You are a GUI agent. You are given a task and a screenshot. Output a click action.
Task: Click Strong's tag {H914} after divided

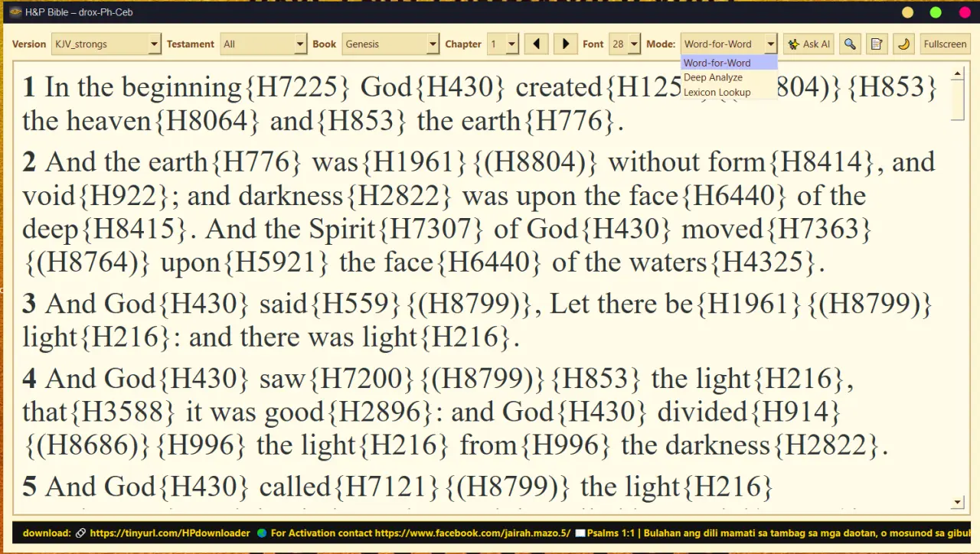(x=796, y=412)
